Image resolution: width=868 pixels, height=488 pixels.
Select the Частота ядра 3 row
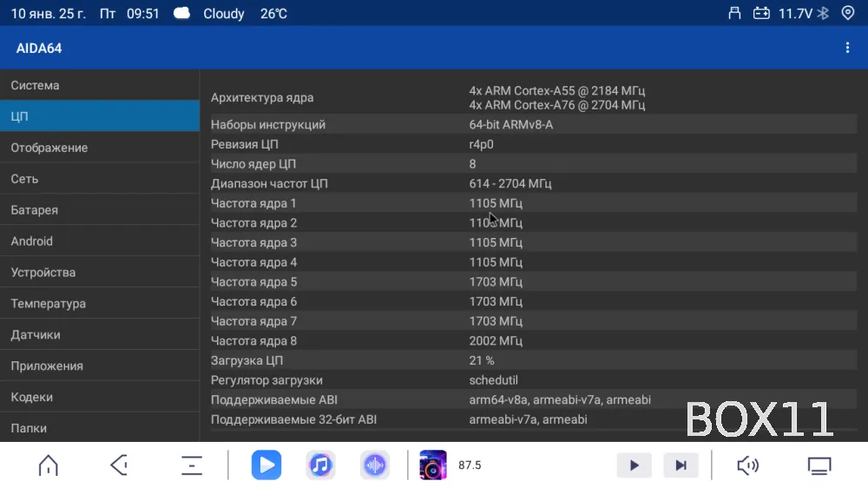coord(534,242)
